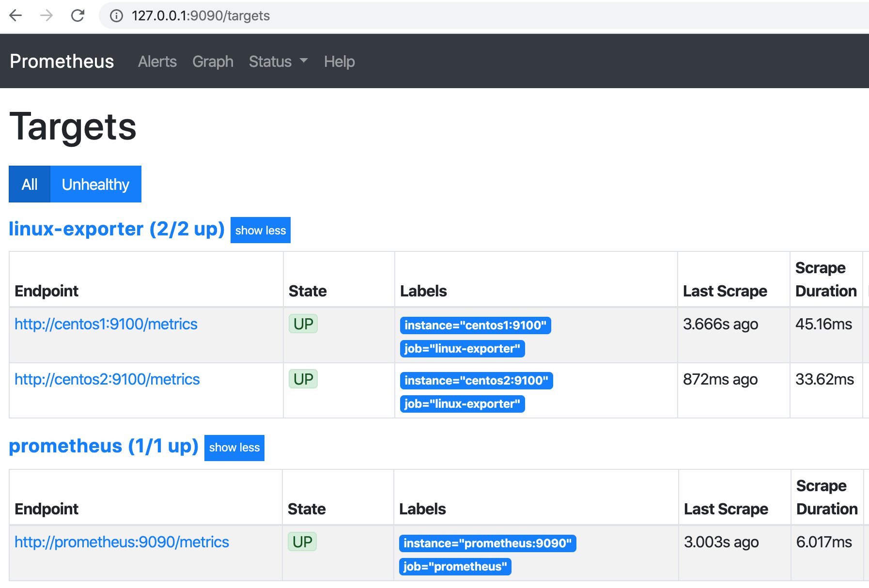The width and height of the screenshot is (869, 588).
Task: Click the instance="centos1:9100" label badge
Action: click(x=476, y=325)
